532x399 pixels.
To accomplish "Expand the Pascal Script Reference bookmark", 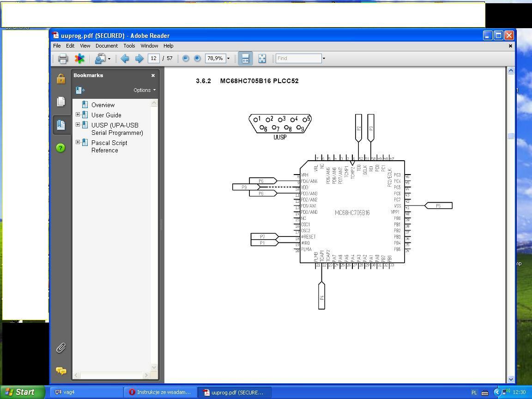I will pos(78,142).
